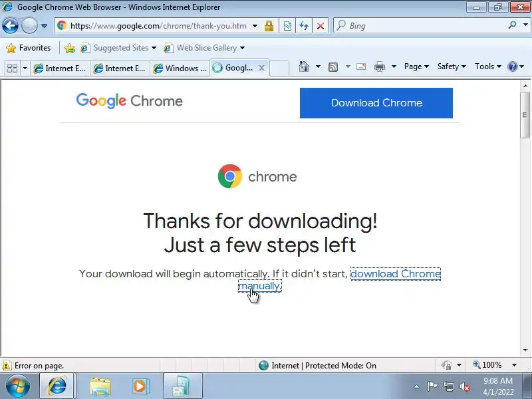
Task: Click the muted volume tray icon
Action: [x=465, y=386]
